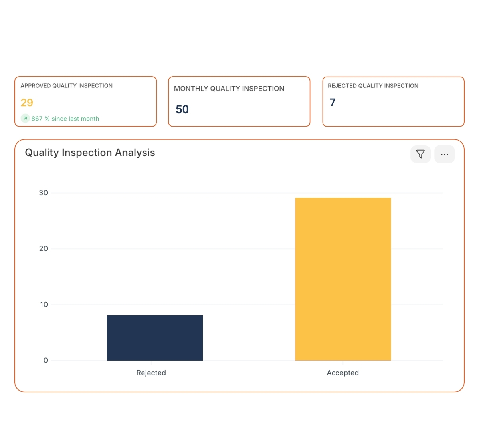The width and height of the screenshot is (479, 448).
Task: Click the '867 % since last month' text
Action: pyautogui.click(x=65, y=119)
